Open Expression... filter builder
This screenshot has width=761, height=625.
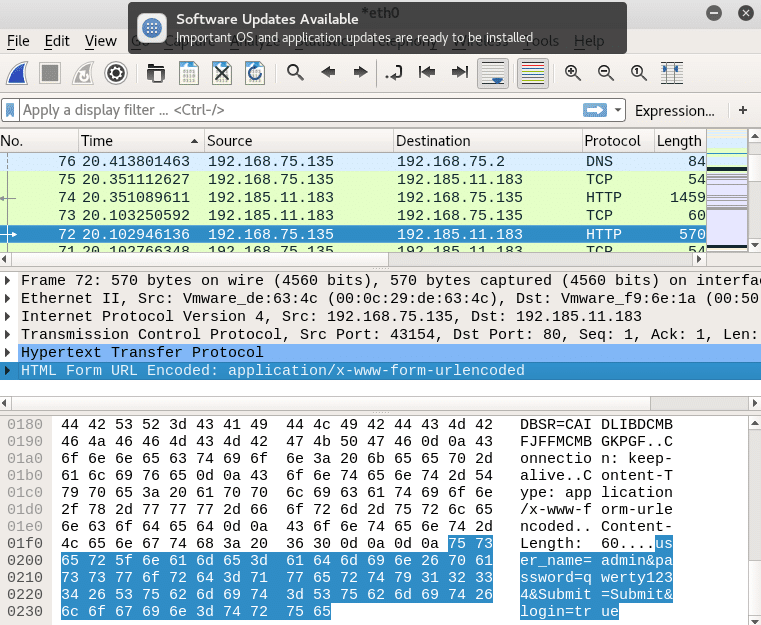pos(675,111)
